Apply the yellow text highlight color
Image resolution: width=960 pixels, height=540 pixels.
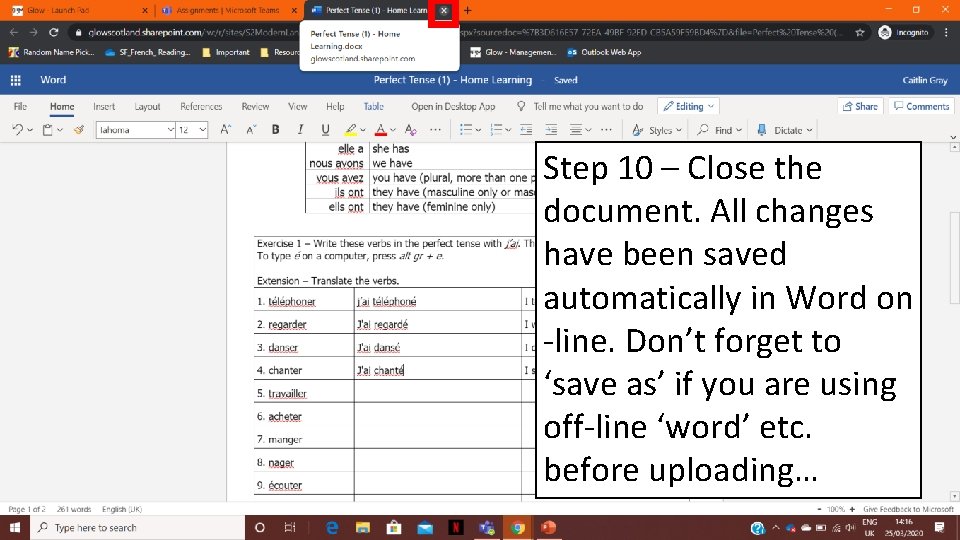click(x=350, y=130)
